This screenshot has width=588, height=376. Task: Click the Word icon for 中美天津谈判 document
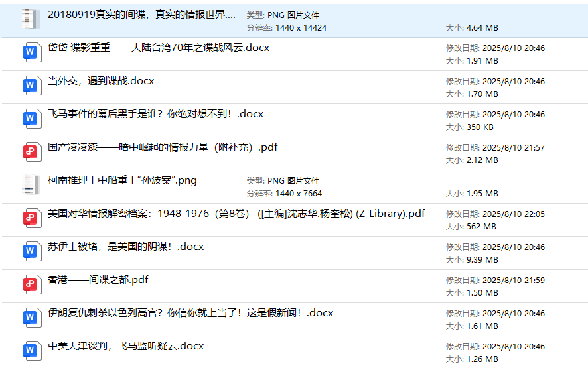coord(32,351)
